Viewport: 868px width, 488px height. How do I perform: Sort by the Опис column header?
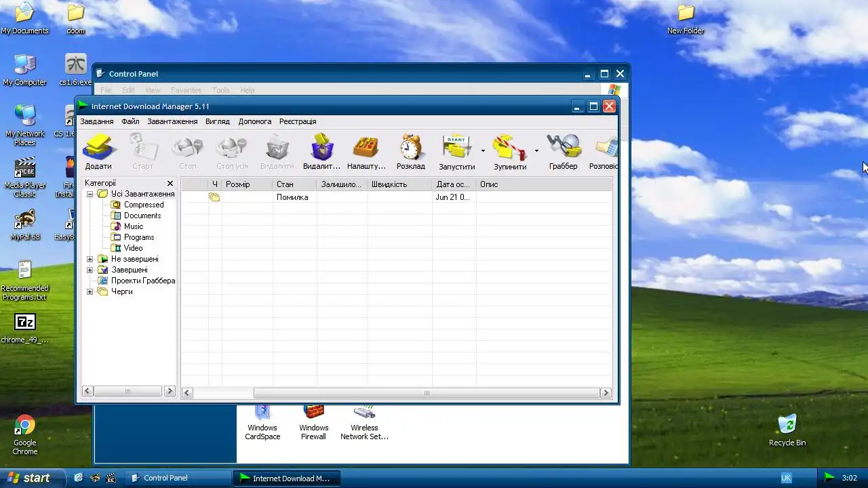click(544, 184)
